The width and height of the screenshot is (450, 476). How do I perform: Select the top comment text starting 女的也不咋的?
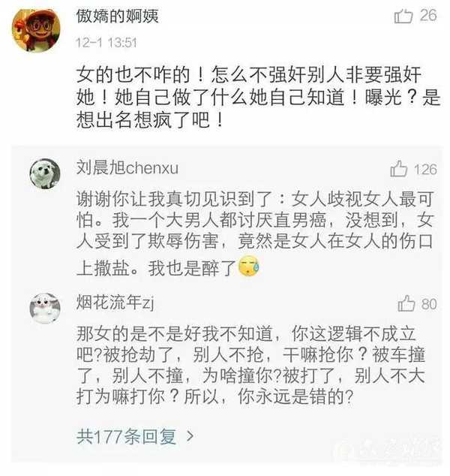click(258, 97)
